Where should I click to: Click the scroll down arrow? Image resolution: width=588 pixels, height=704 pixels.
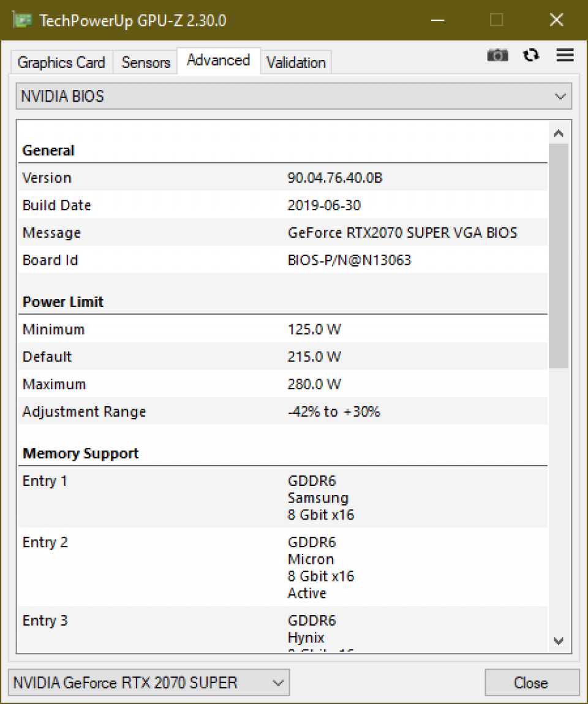pyautogui.click(x=559, y=641)
